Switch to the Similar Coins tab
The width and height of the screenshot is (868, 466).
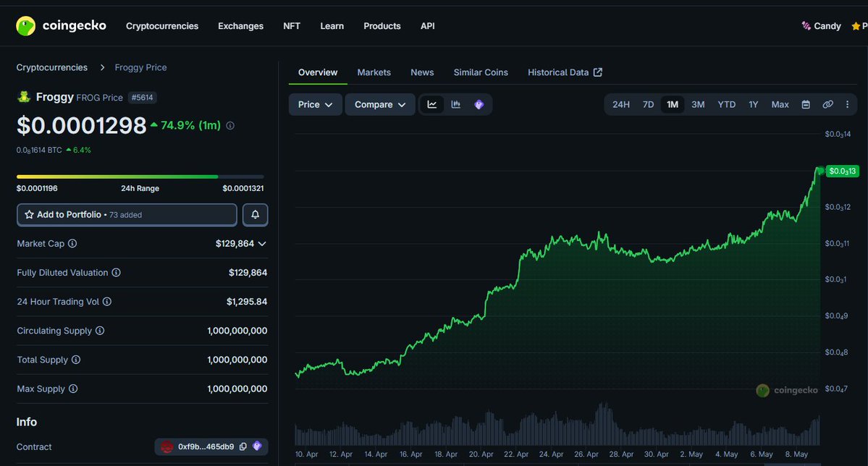481,72
